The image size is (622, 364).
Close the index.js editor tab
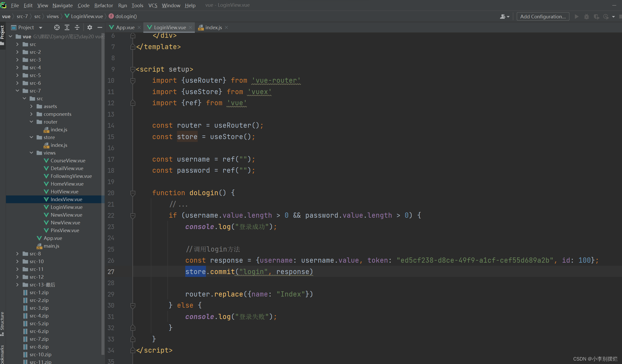click(x=226, y=27)
